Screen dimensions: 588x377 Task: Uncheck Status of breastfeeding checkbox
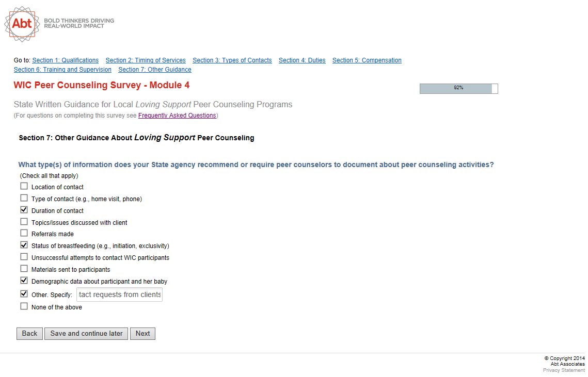tap(24, 245)
